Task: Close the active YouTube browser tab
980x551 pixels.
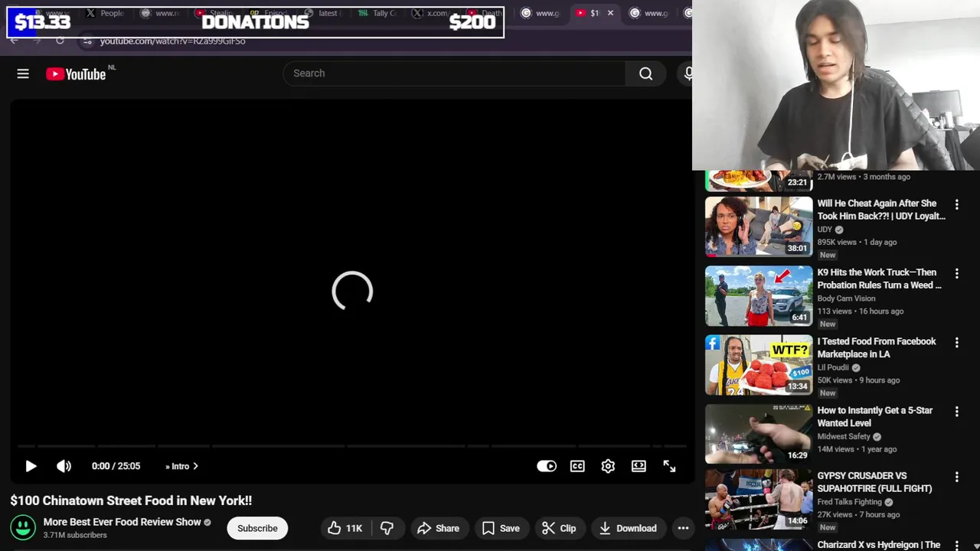Action: [x=610, y=13]
